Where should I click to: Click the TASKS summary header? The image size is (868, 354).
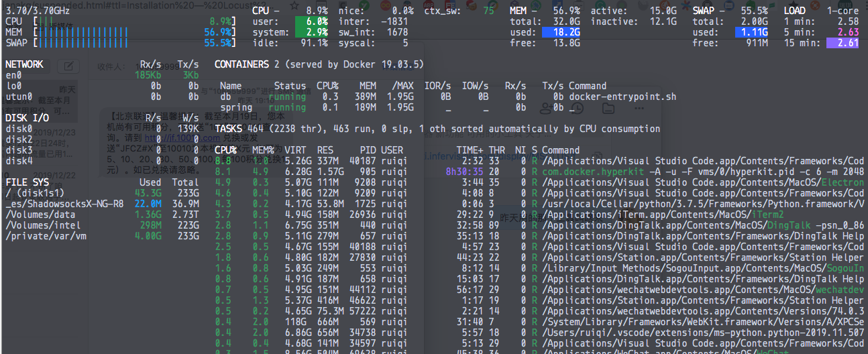point(437,129)
